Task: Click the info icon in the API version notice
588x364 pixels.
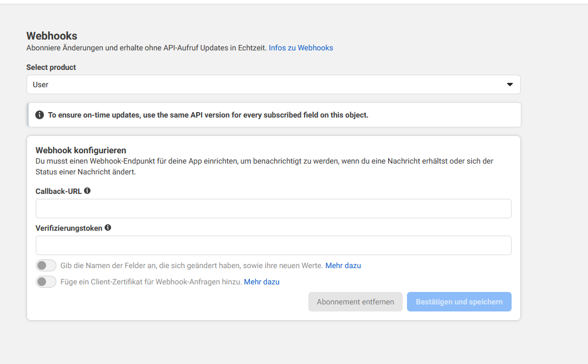Action: click(x=40, y=115)
